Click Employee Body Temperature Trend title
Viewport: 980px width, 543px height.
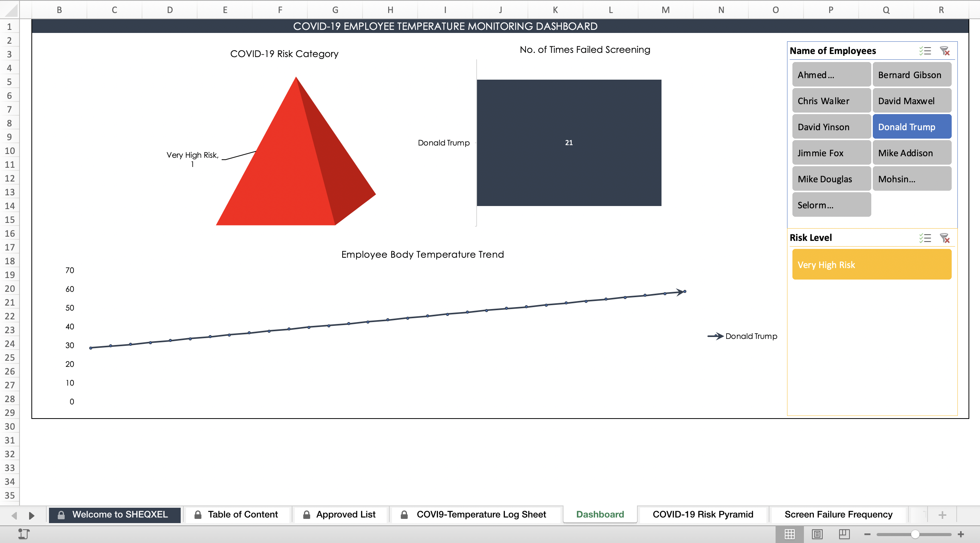[x=423, y=254]
